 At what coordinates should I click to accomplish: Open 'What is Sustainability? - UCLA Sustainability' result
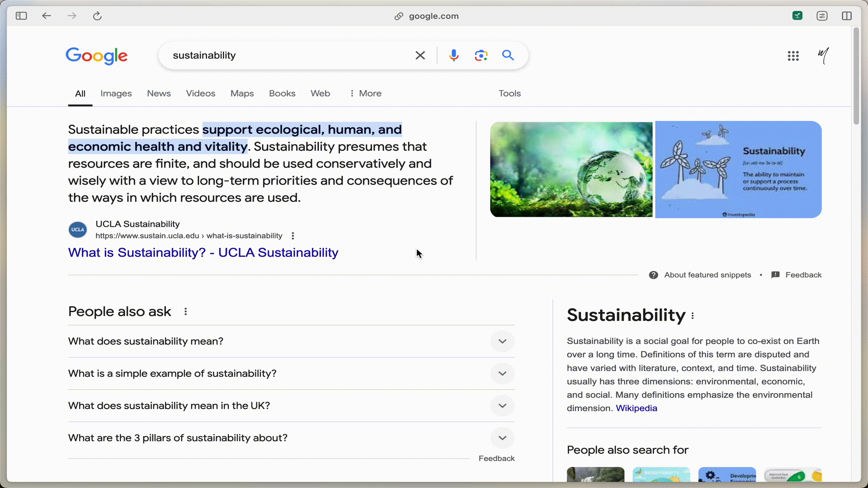point(203,252)
